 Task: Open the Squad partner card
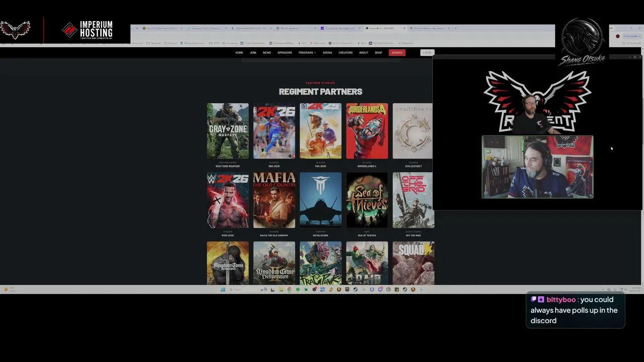(413, 263)
